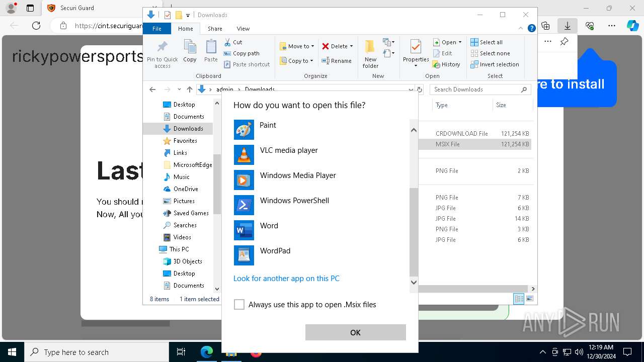The height and width of the screenshot is (362, 644).
Task: Open Task View on taskbar
Action: 181,352
